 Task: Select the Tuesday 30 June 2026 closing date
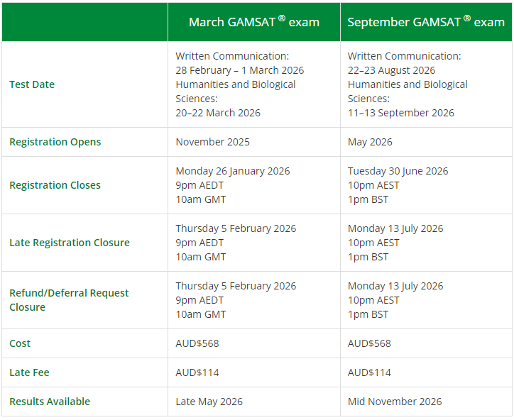(398, 171)
